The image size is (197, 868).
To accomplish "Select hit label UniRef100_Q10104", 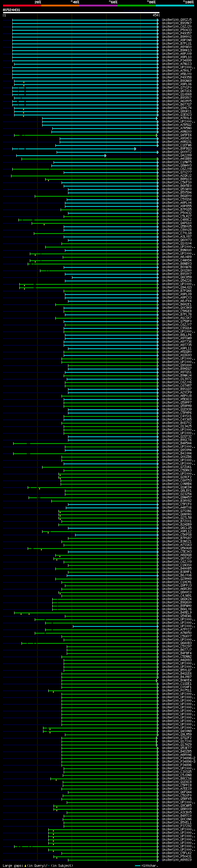I will [x=176, y=243].
